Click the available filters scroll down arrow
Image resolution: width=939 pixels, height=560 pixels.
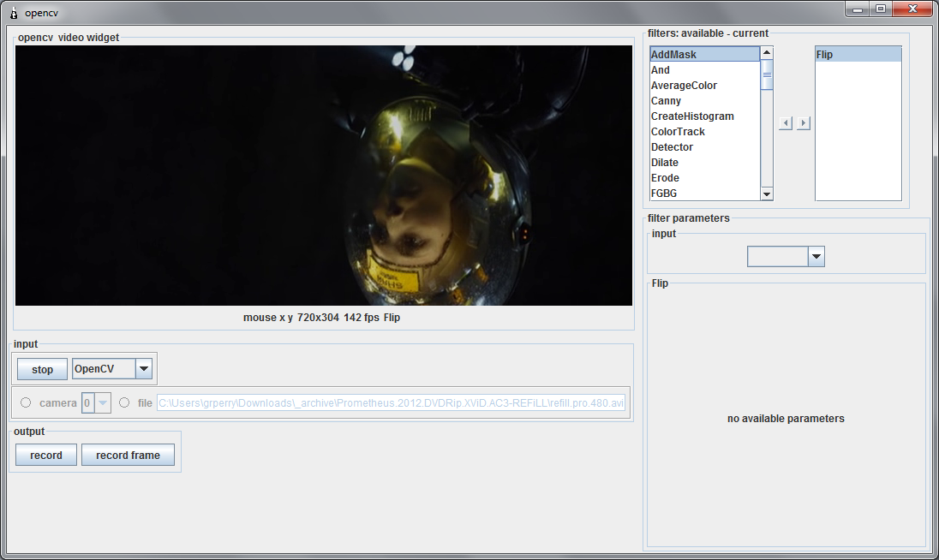(x=767, y=194)
